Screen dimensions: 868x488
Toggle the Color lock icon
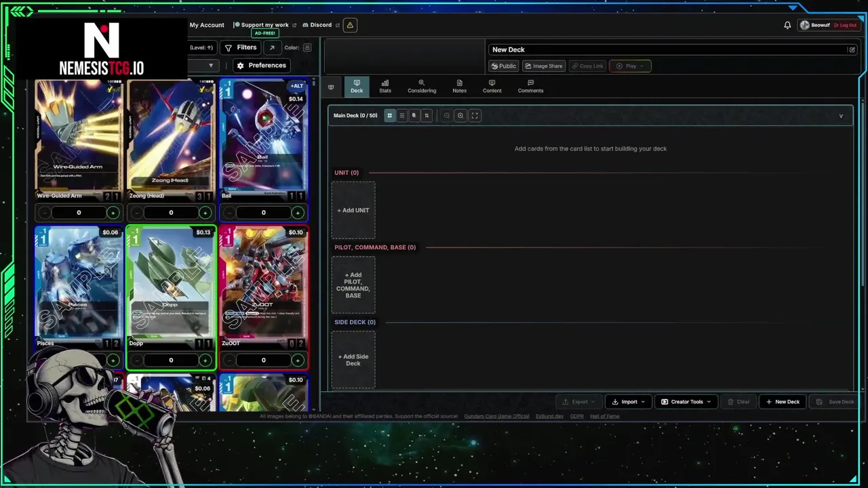[x=307, y=47]
